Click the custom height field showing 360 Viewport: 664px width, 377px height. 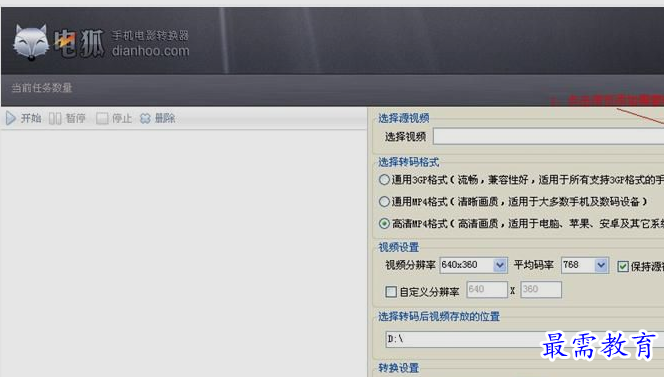(x=541, y=289)
